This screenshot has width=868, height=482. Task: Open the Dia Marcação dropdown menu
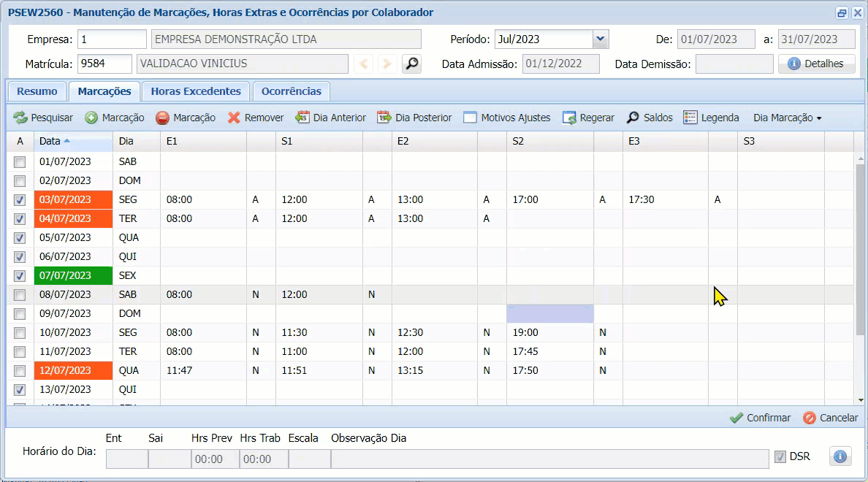[787, 118]
